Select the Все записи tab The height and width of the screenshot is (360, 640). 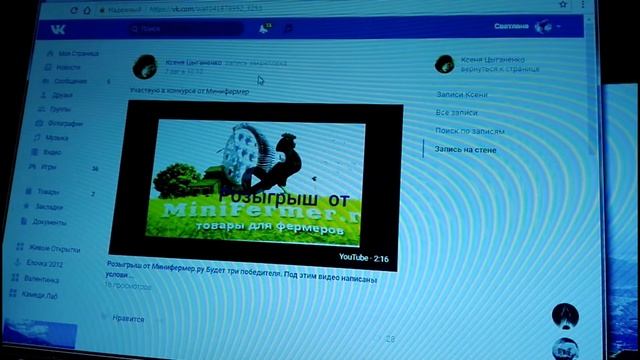456,112
